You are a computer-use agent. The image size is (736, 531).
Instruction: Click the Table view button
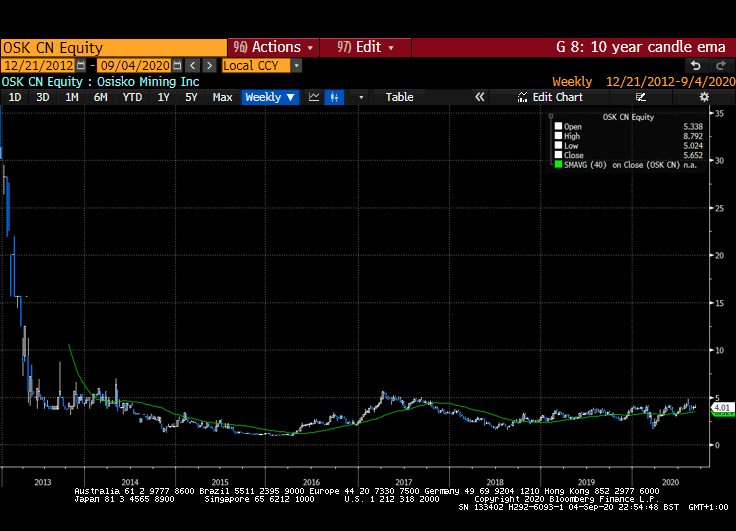(x=399, y=97)
